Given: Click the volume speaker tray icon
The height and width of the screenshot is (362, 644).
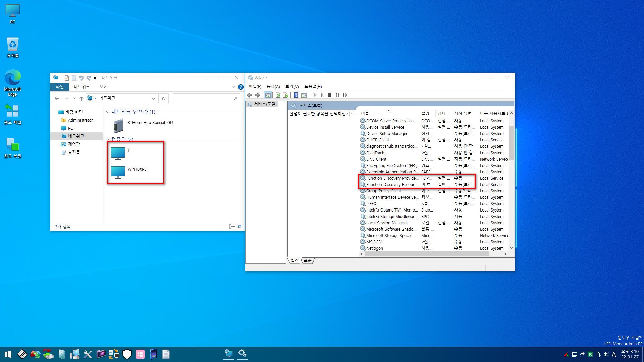Looking at the screenshot, I should coord(606,354).
